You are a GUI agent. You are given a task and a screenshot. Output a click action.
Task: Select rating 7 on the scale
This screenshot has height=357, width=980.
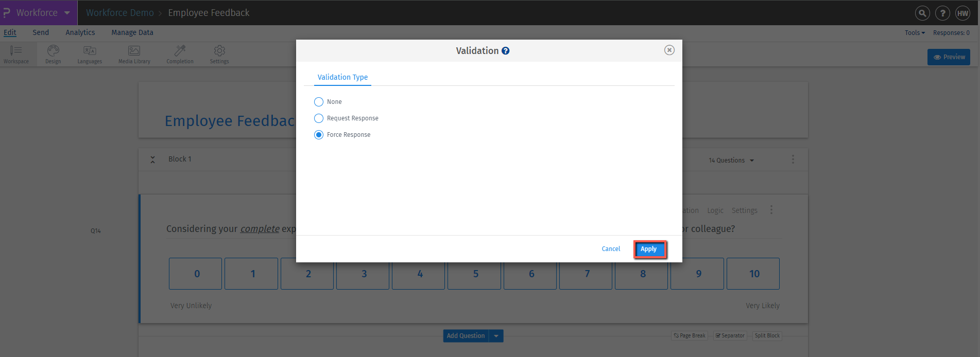(x=586, y=274)
